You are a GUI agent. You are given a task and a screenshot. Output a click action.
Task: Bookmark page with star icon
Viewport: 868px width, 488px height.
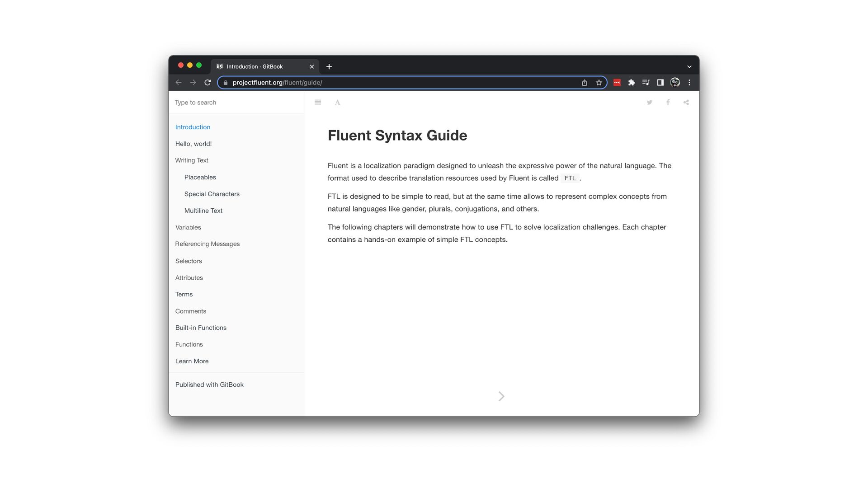click(599, 83)
